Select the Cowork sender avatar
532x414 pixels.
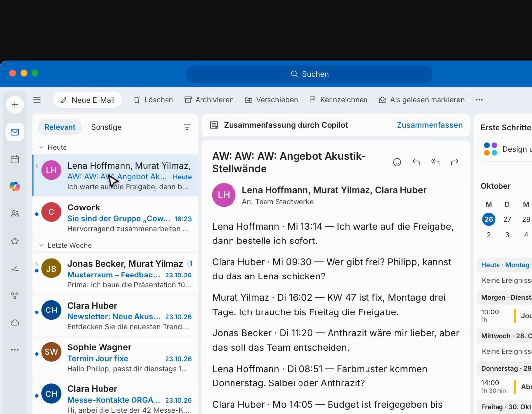tap(51, 212)
